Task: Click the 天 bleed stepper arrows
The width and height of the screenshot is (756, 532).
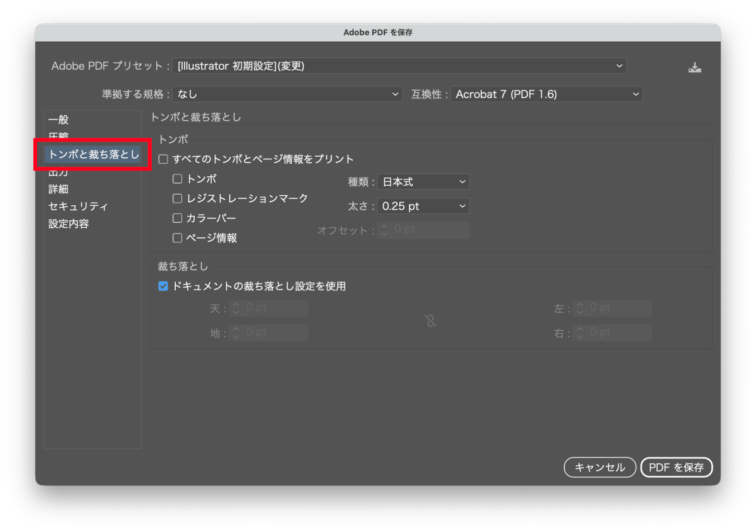Action: point(236,308)
